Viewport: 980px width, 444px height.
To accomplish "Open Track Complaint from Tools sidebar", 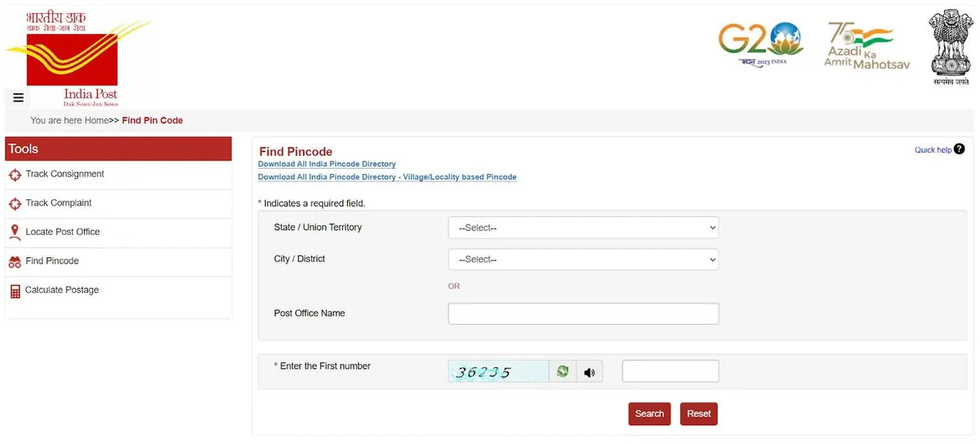I will coord(58,203).
